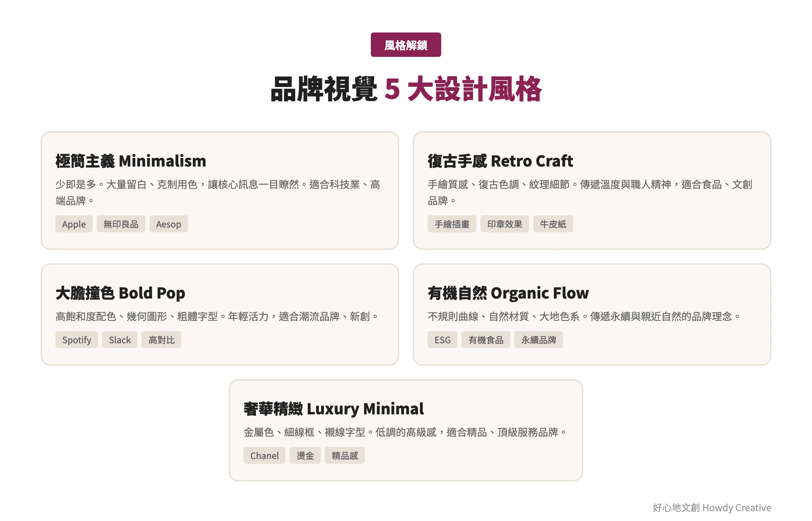Click the Minimalism description starting 少即是多

(x=218, y=192)
